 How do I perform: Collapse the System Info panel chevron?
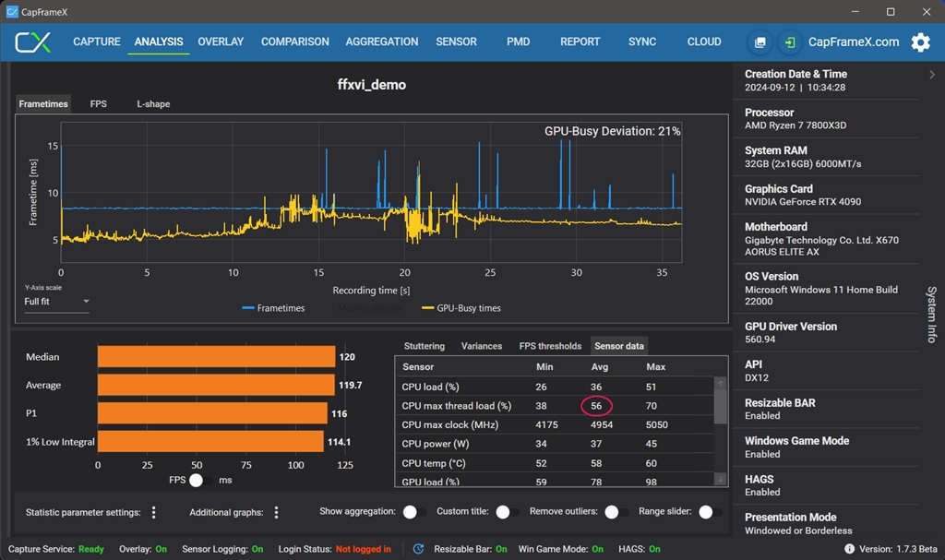(x=931, y=75)
